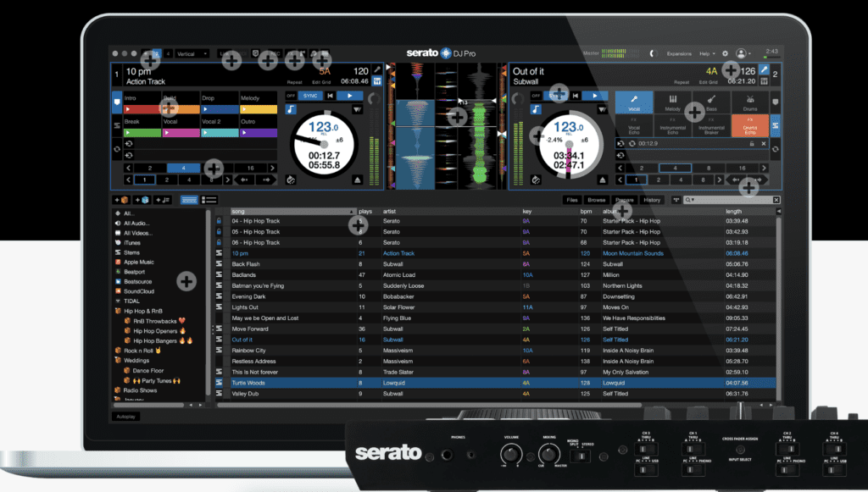Open the stems tab on deck 1 side strip
The width and height of the screenshot is (868, 492).
[117, 125]
